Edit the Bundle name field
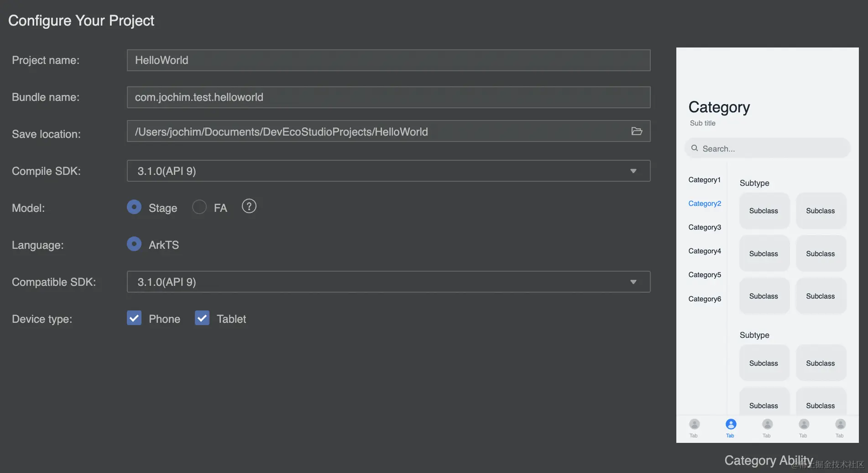The width and height of the screenshot is (868, 473). 389,97
